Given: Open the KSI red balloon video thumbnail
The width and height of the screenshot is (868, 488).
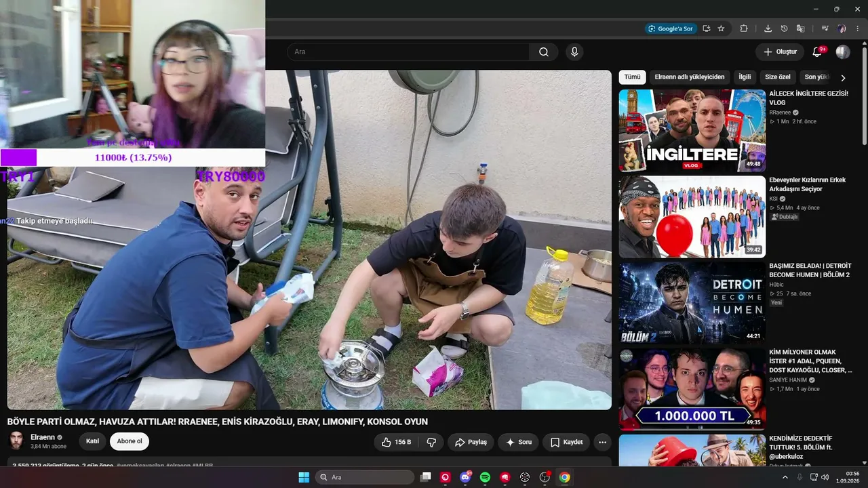Looking at the screenshot, I should [x=692, y=217].
